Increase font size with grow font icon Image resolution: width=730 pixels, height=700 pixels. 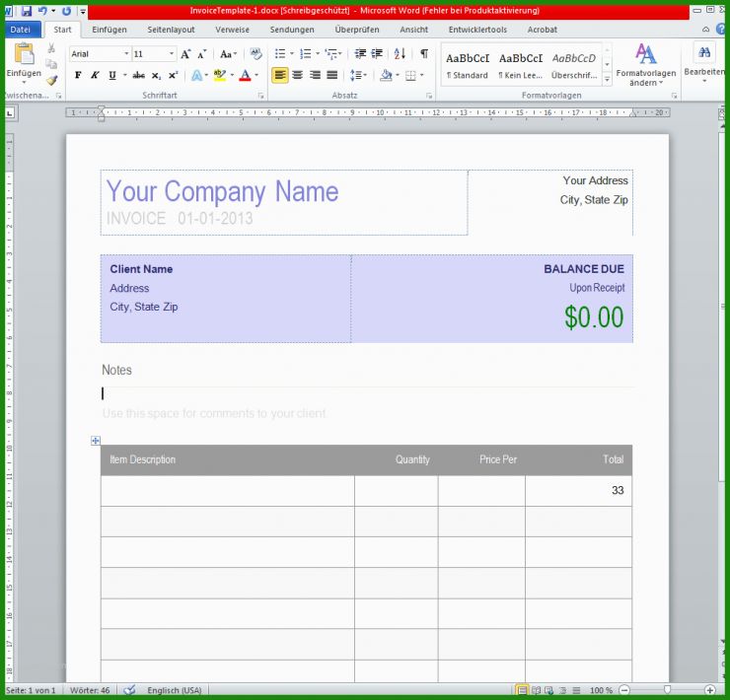click(x=185, y=54)
